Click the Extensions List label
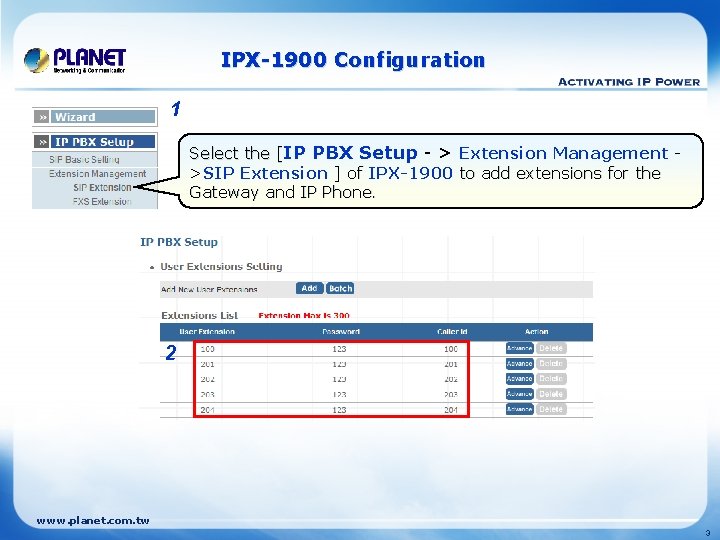 click(199, 315)
